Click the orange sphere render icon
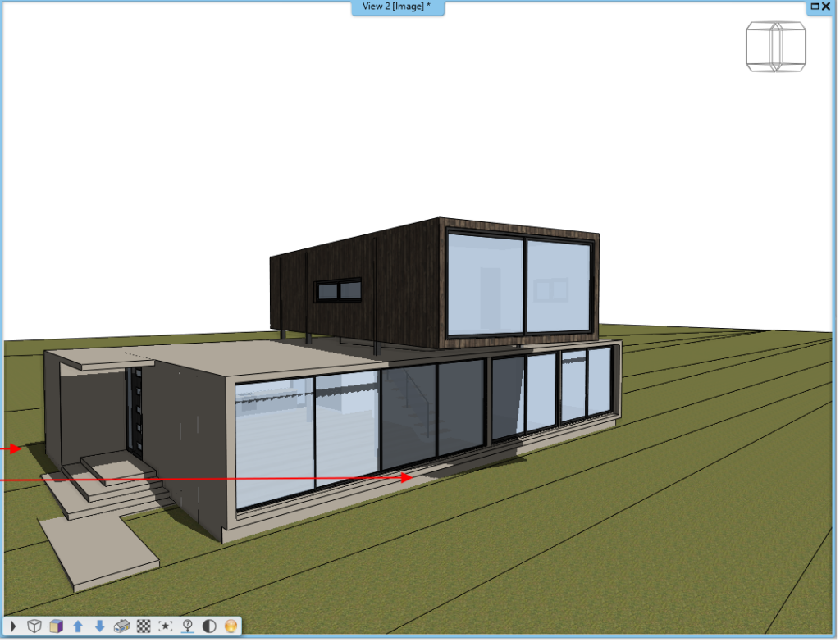Screen dimensions: 840x642 point(231,627)
